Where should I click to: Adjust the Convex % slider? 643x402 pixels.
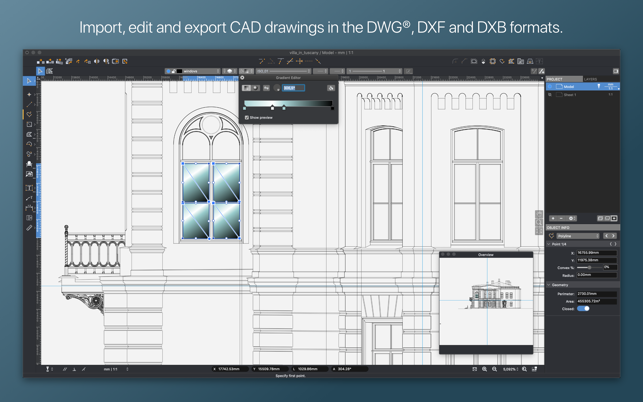[589, 267]
